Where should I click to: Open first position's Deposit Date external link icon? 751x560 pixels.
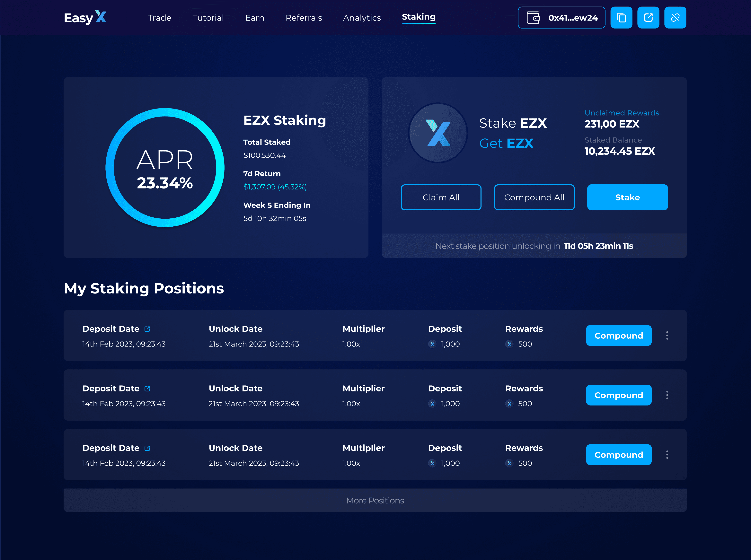click(147, 329)
